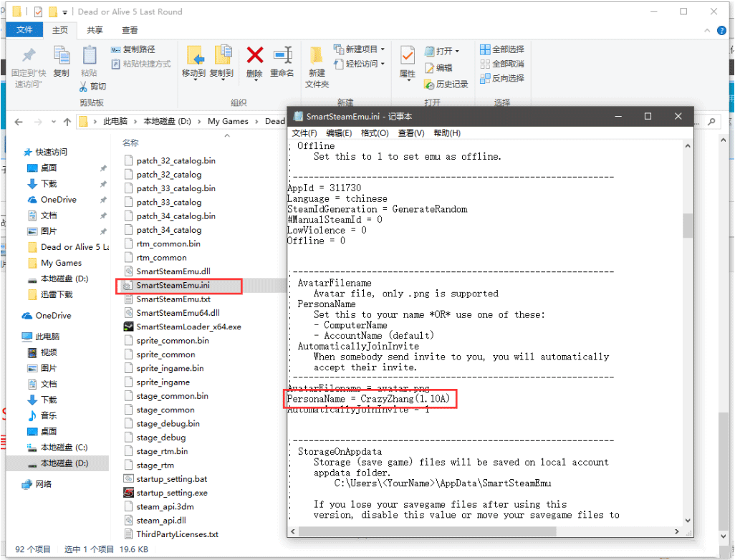The image size is (735, 560).
Task: Click 全部选择 (Select all)
Action: [502, 49]
